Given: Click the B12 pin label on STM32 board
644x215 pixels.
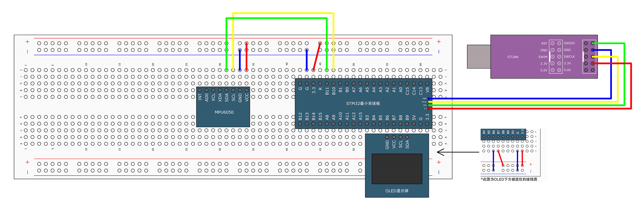Looking at the screenshot, I should (x=300, y=116).
